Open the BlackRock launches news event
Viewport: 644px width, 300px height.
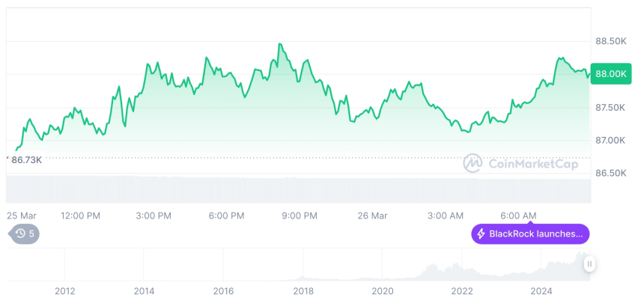530,234
